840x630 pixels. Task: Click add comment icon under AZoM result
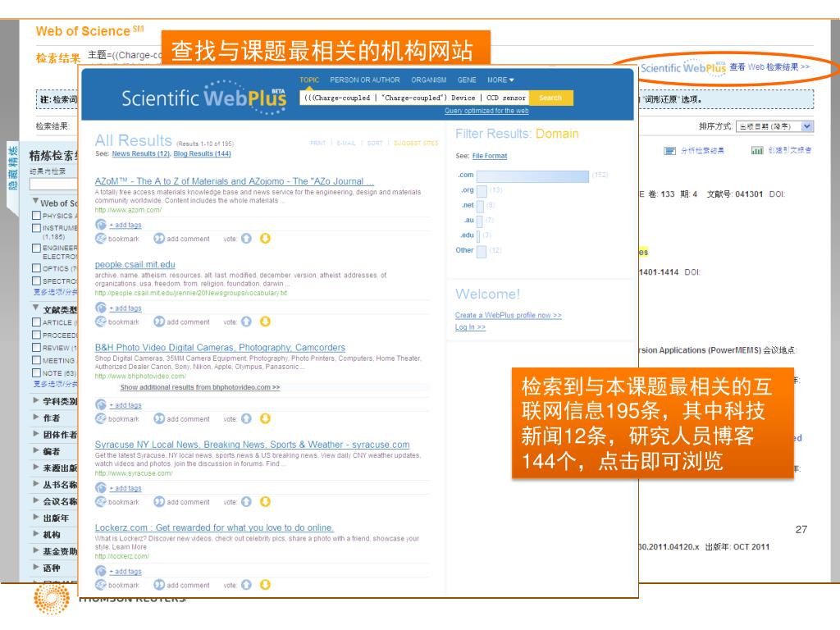(x=159, y=239)
